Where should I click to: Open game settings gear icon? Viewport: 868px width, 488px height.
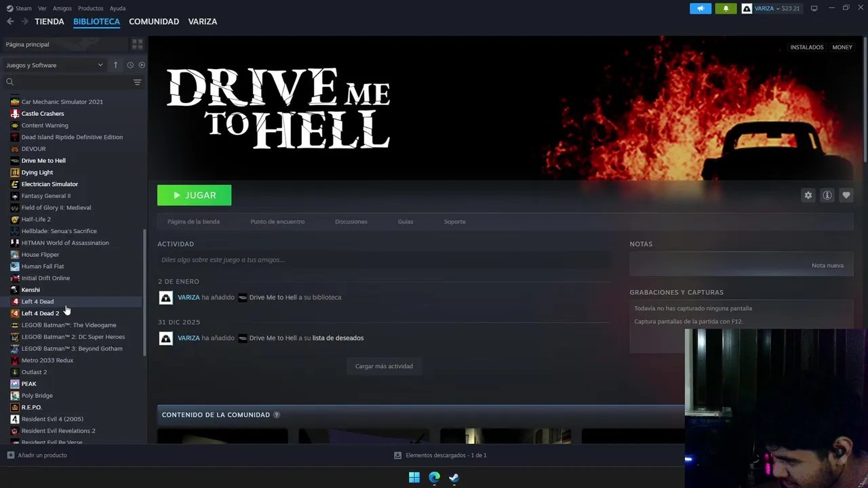pyautogui.click(x=808, y=195)
